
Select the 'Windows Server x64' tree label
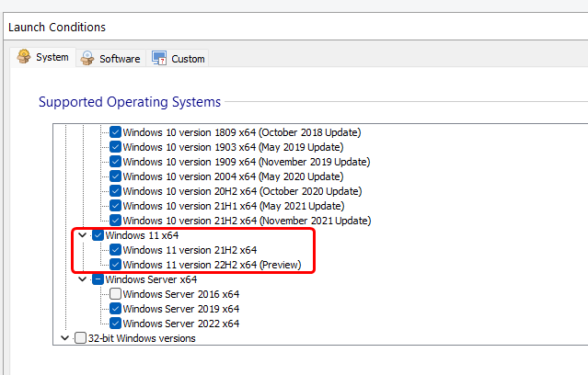151,279
